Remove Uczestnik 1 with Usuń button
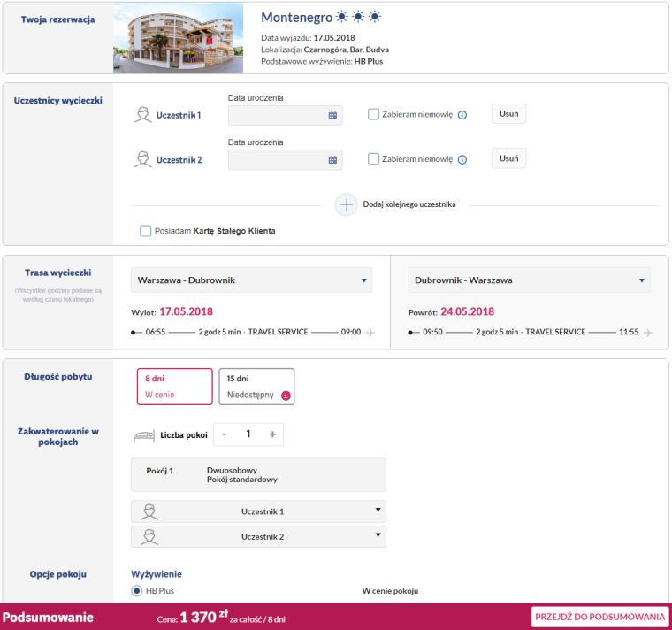The height and width of the screenshot is (630, 672). (x=508, y=114)
